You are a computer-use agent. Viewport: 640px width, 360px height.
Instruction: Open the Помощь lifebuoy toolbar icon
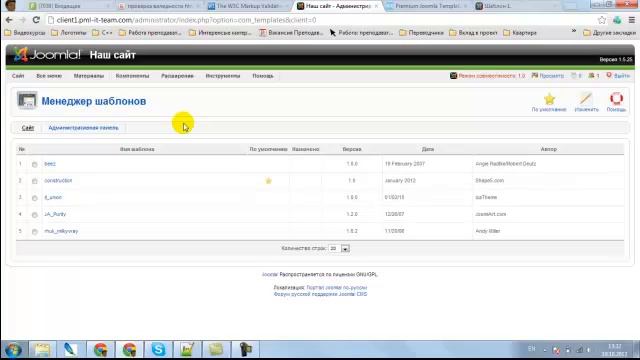point(616,99)
